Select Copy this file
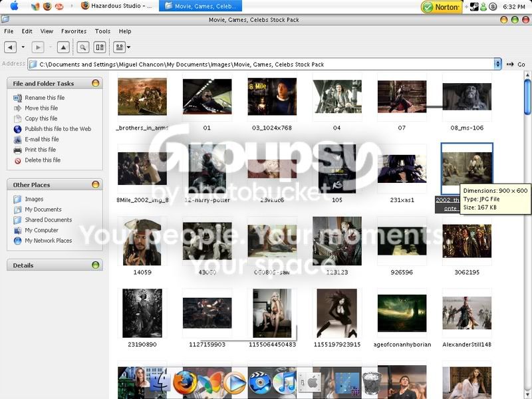This screenshot has width=532, height=399. [41, 118]
